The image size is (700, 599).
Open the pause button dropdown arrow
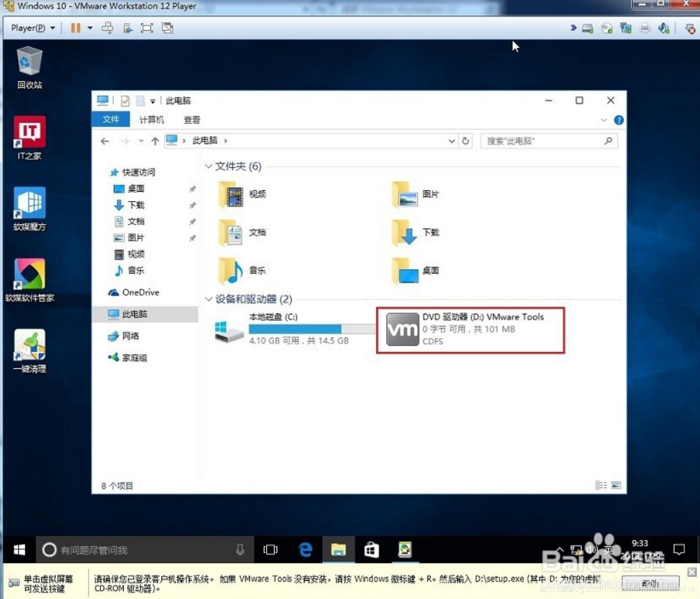tap(90, 28)
